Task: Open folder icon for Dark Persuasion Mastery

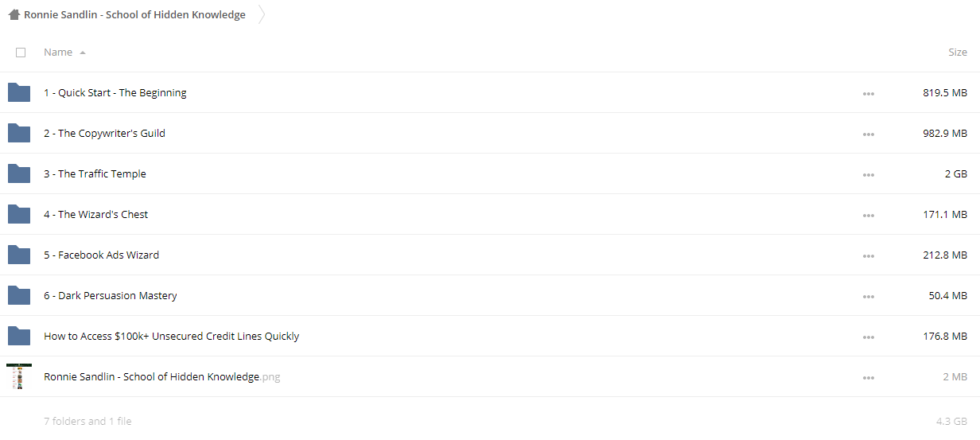Action: [19, 295]
